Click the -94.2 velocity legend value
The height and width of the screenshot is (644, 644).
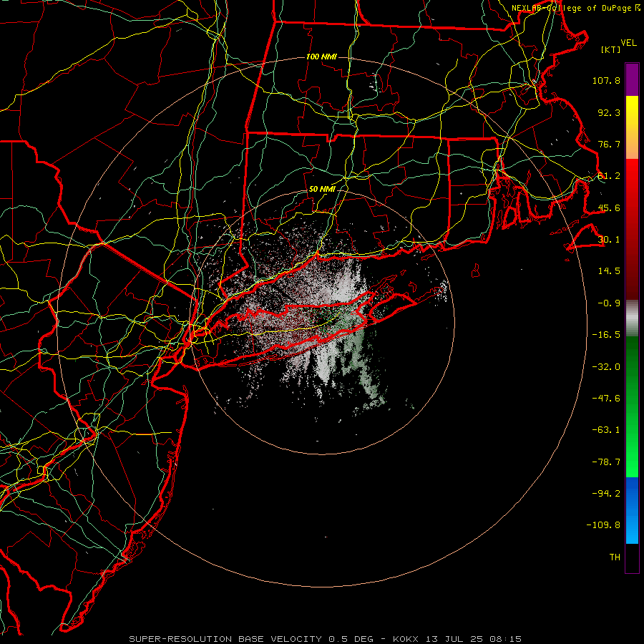tap(606, 493)
